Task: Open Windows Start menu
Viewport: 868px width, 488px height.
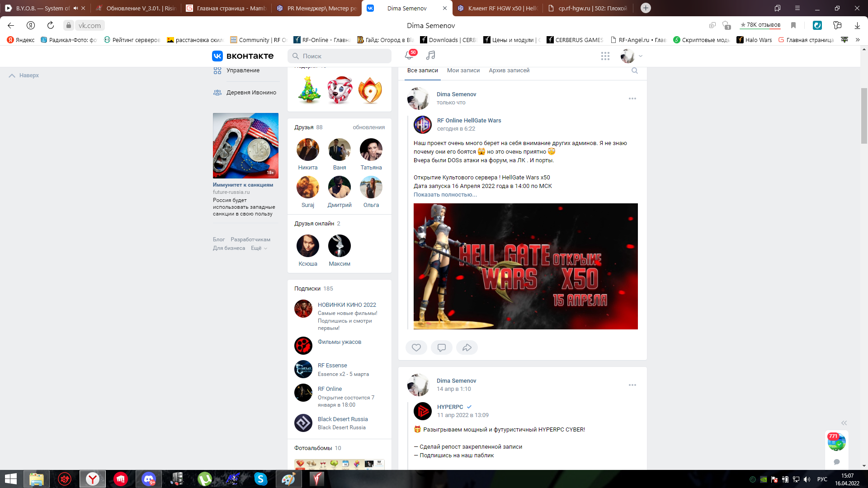Action: pyautogui.click(x=11, y=479)
